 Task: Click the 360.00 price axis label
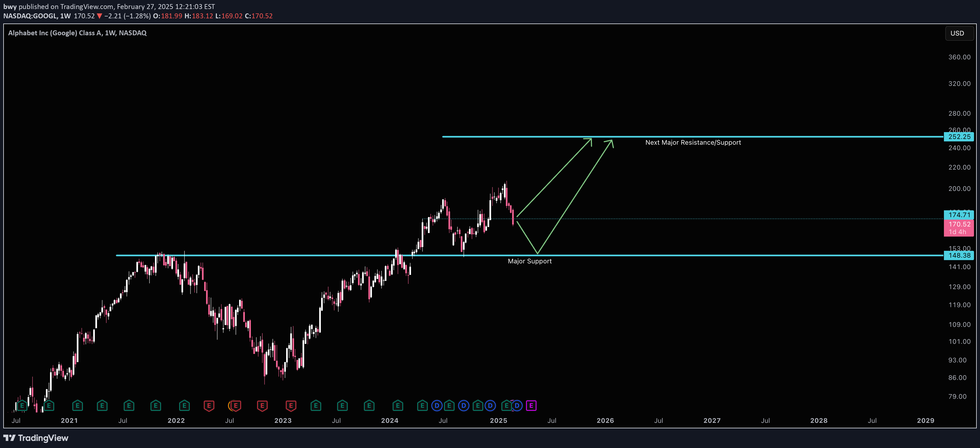coord(959,57)
